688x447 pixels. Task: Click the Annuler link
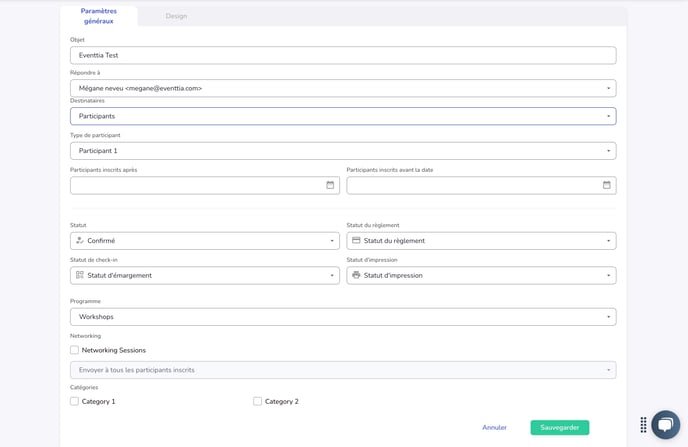tap(494, 427)
